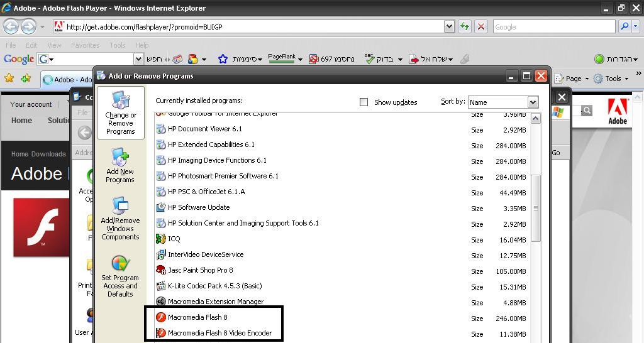Click the Macromedia Flash 8 program icon
The height and width of the screenshot is (343, 644).
click(161, 317)
